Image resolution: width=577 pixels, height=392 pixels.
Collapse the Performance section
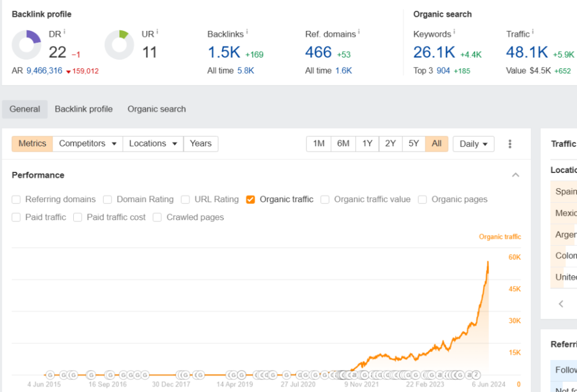pyautogui.click(x=515, y=175)
